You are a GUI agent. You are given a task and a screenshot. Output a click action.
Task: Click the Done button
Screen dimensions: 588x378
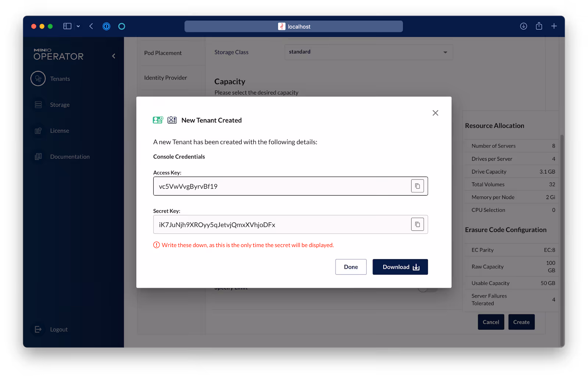coord(351,267)
